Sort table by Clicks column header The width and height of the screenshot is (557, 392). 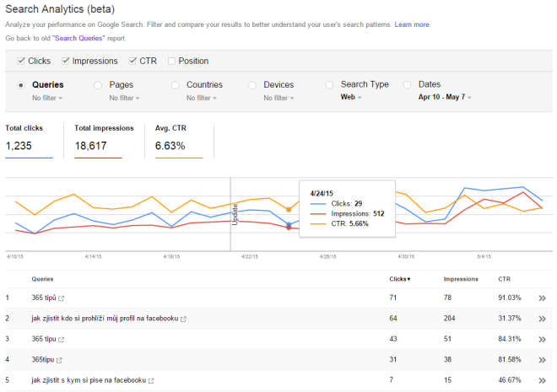coord(400,279)
